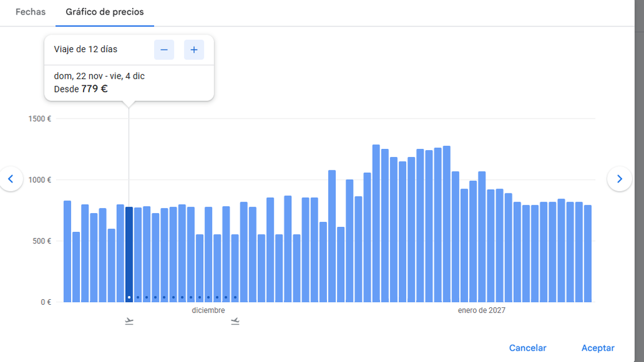
Task: Select the highlighted dark blue 779 € bar
Action: tap(129, 255)
